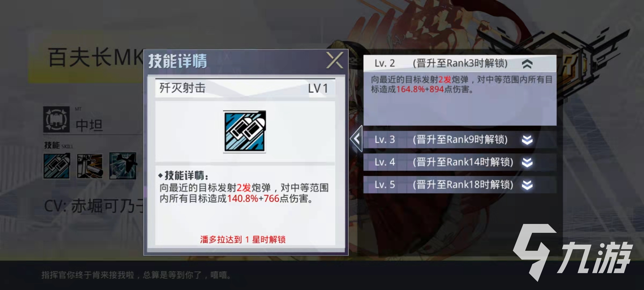Click the 九游 watermark logo
Viewport: 644px width, 290px height.
pyautogui.click(x=572, y=252)
